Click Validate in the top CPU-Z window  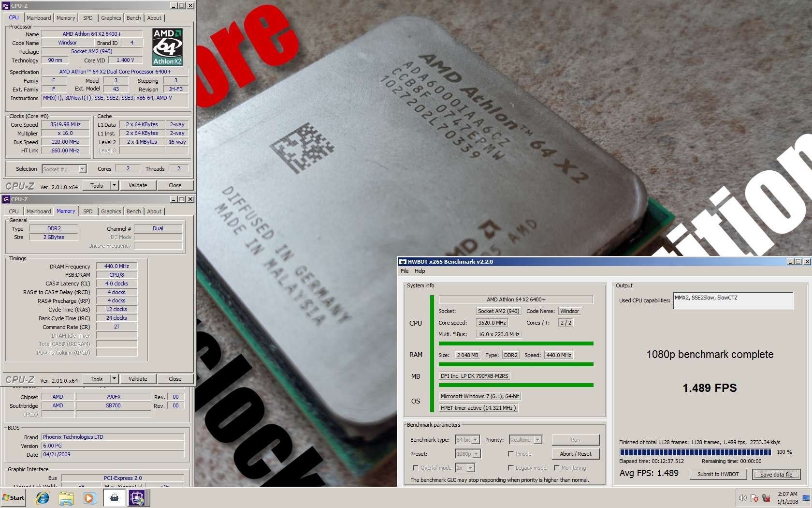coord(138,185)
